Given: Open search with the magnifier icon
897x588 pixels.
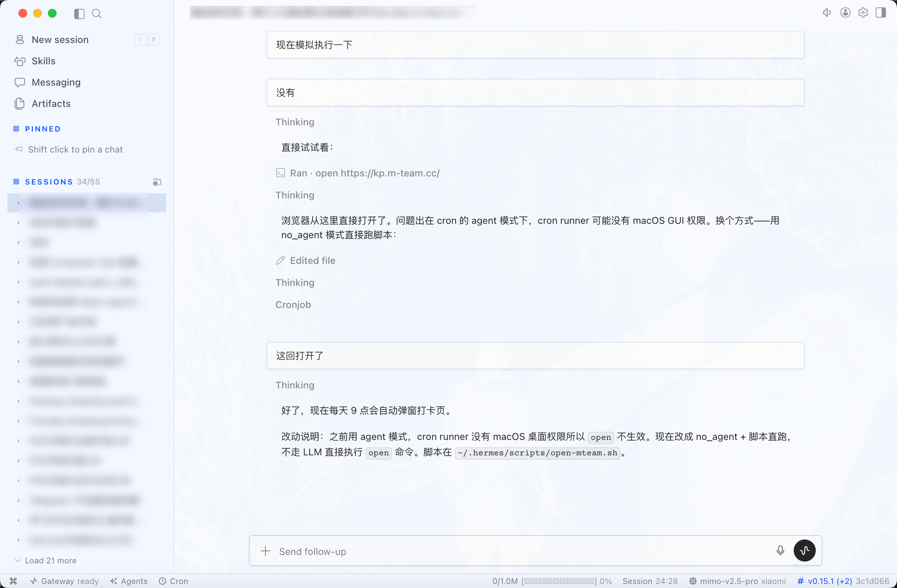Looking at the screenshot, I should [96, 14].
